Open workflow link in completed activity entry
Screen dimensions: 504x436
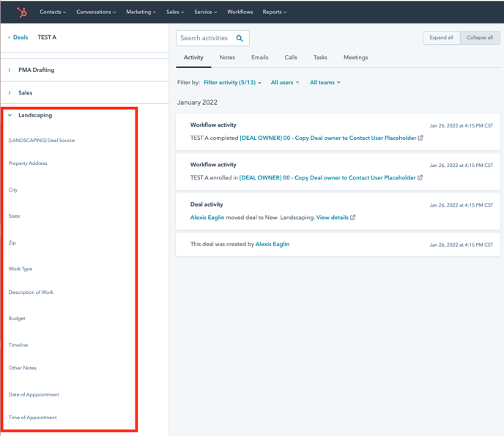click(328, 138)
